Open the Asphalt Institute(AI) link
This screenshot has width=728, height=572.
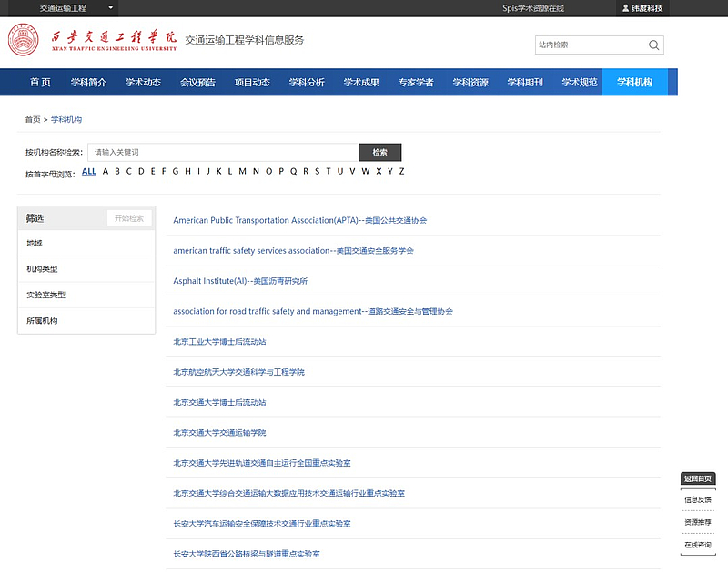(x=240, y=281)
